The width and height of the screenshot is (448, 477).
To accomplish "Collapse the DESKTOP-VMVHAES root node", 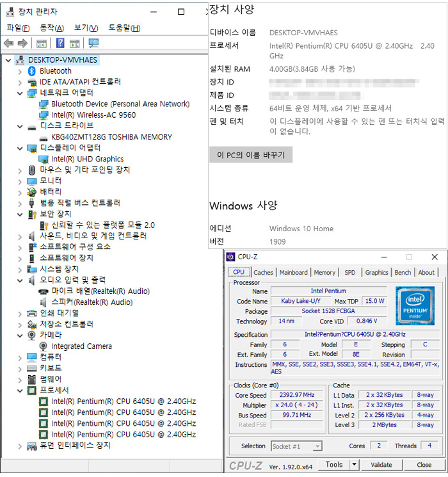I will click(8, 60).
